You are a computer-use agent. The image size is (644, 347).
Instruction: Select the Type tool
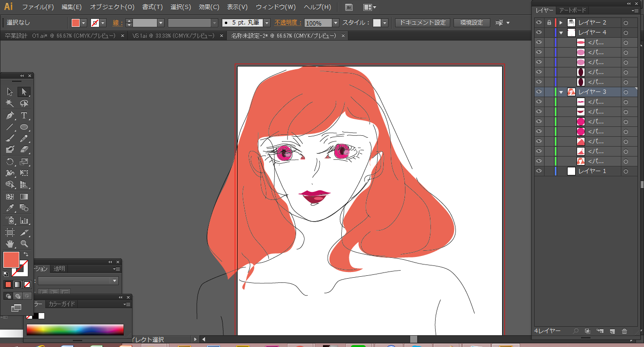[24, 116]
